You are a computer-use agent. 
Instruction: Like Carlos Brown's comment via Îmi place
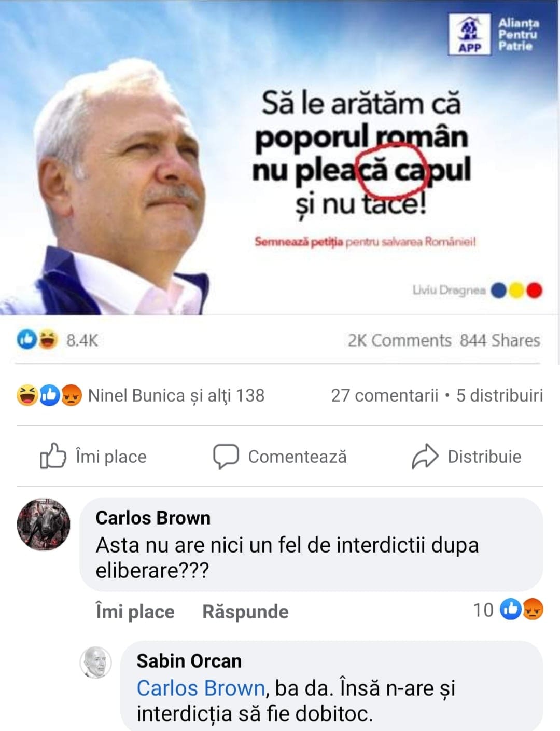[135, 611]
